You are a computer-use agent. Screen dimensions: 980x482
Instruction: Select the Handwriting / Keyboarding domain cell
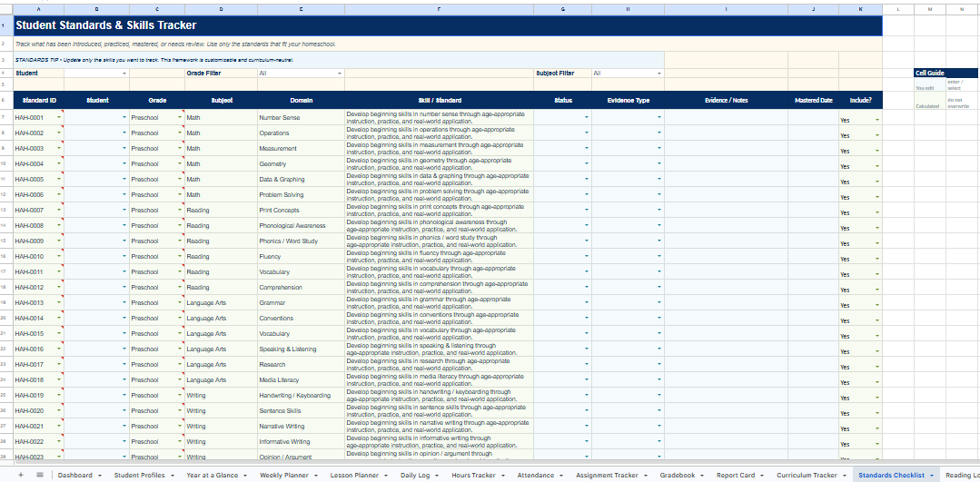301,395
